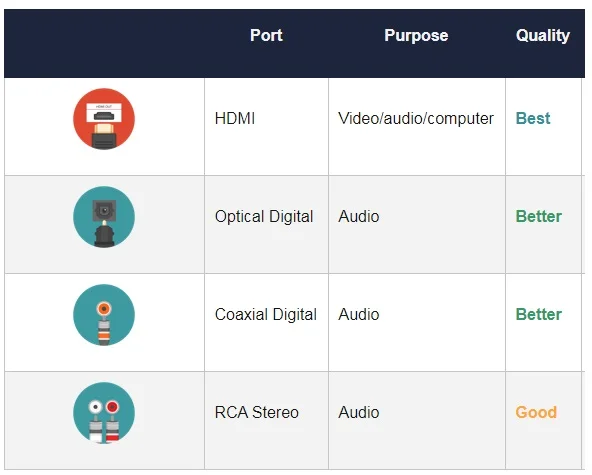This screenshot has height=475, width=592.
Task: Click the Coaxial Digital connector icon
Action: (104, 315)
